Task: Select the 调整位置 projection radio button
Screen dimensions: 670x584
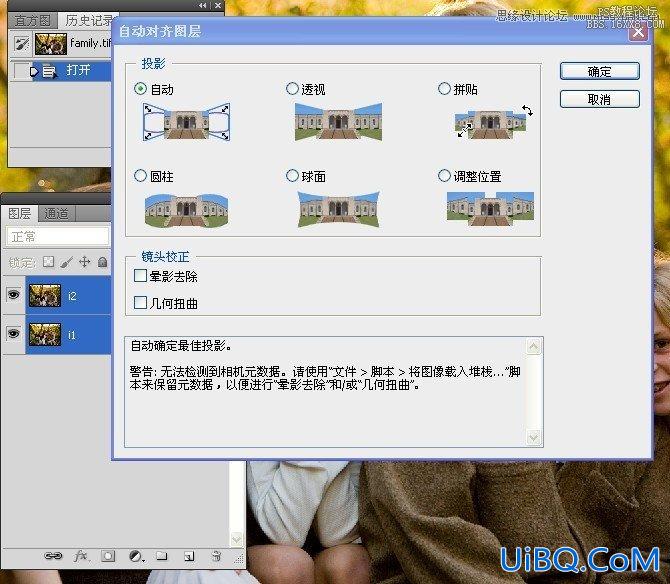Action: click(x=444, y=176)
